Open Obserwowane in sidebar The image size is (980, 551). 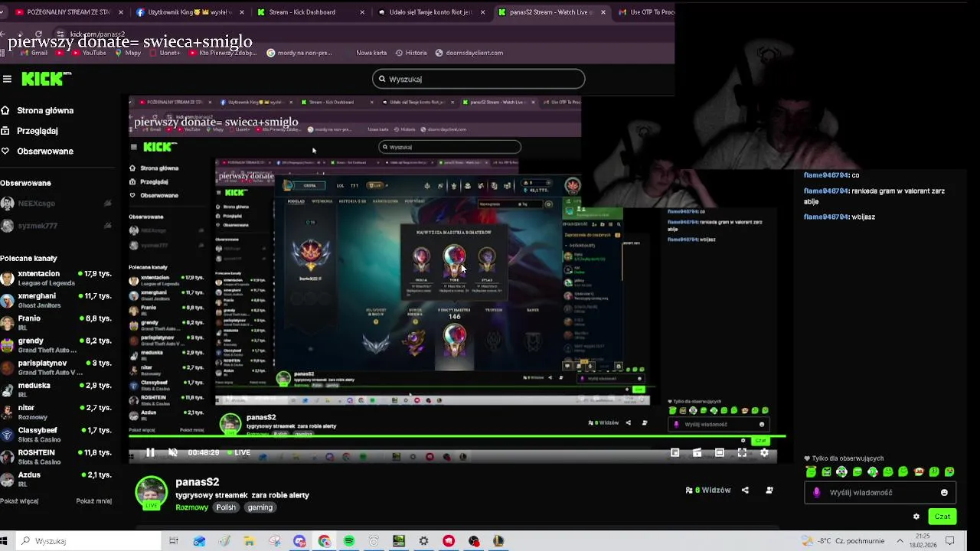click(38, 152)
